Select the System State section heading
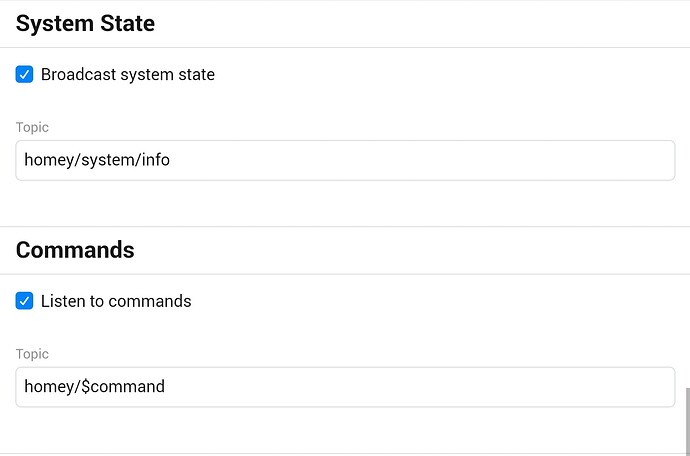 click(85, 22)
